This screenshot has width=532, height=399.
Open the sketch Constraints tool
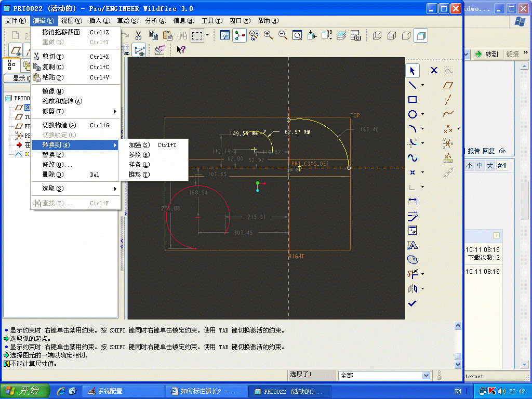(x=412, y=231)
